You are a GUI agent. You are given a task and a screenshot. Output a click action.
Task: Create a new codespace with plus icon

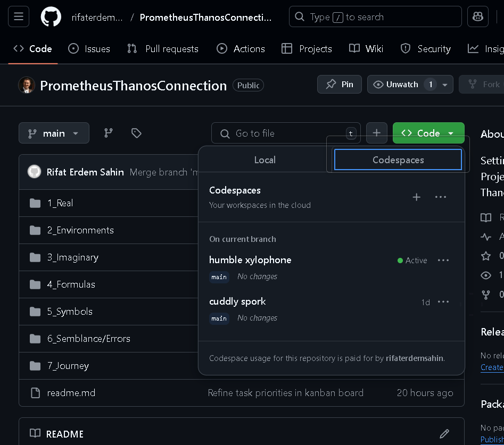pos(417,197)
